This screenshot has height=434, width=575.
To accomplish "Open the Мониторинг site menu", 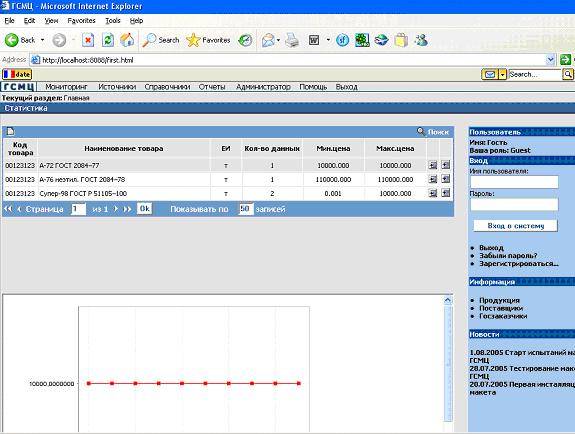I will click(66, 87).
